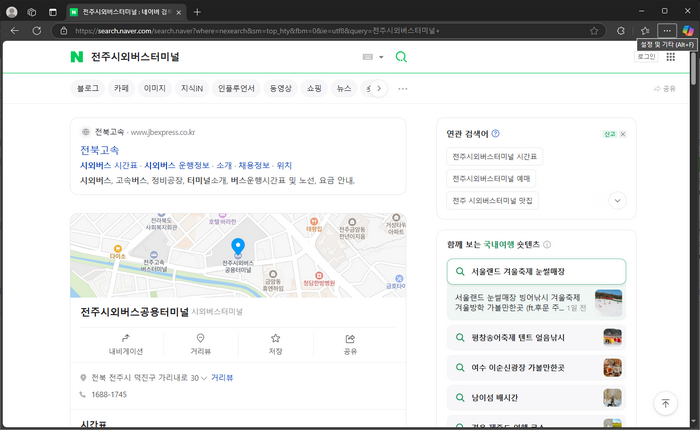
Task: Click the address bar URL
Action: pyautogui.click(x=257, y=31)
